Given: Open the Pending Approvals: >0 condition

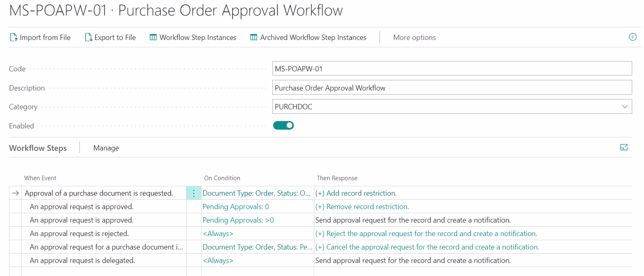Looking at the screenshot, I should (238, 220).
